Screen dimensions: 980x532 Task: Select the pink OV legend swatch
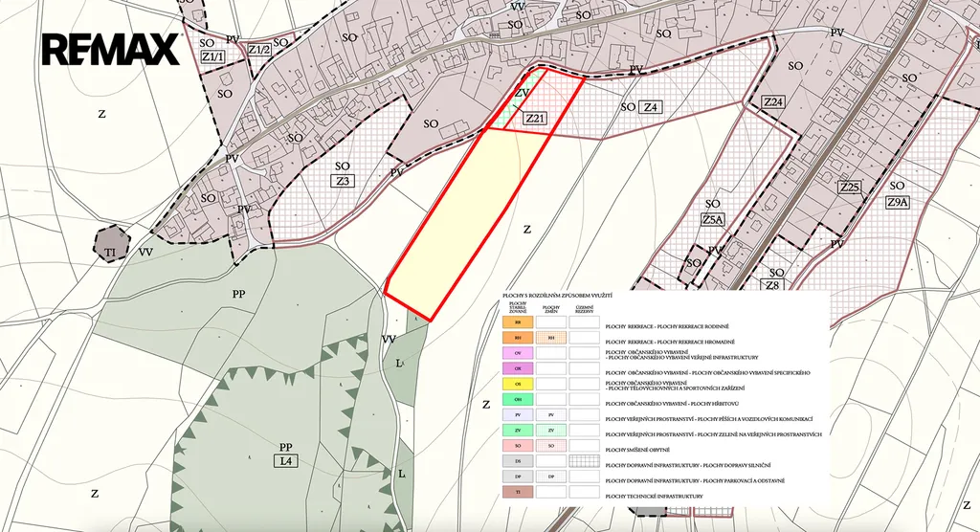point(517,354)
